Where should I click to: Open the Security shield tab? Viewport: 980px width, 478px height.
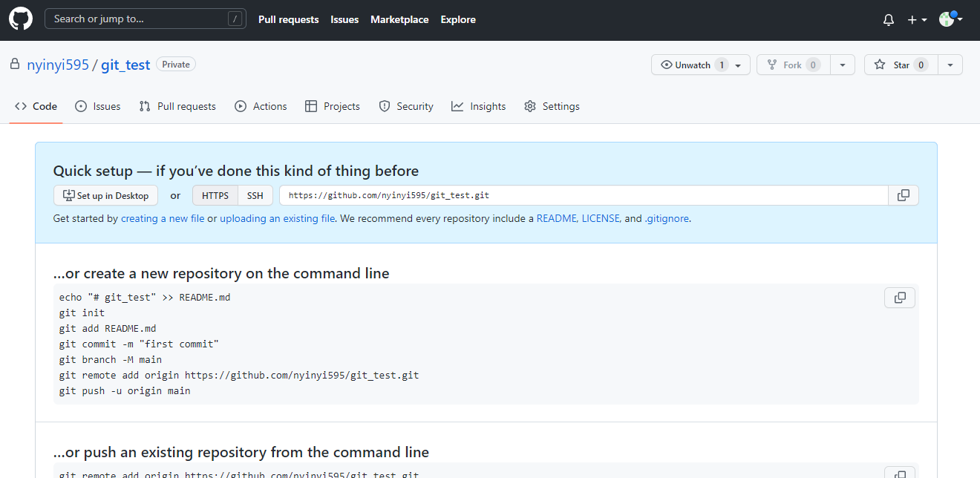pos(406,106)
